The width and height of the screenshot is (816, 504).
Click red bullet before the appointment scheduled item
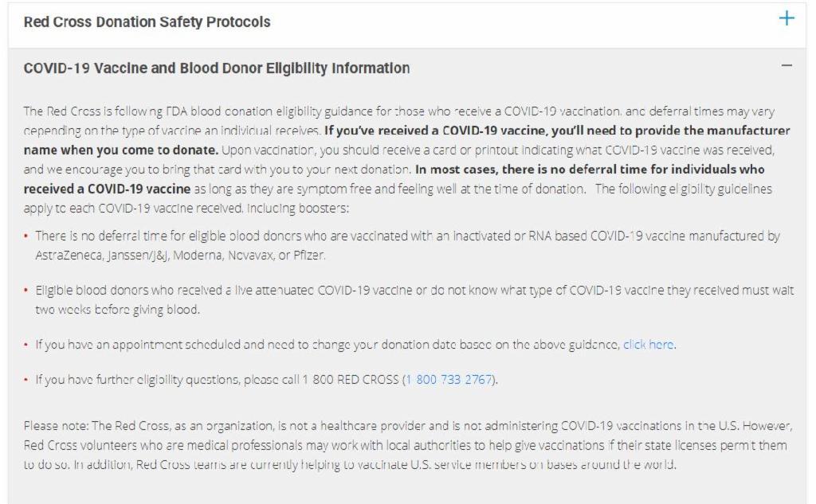tap(26, 345)
